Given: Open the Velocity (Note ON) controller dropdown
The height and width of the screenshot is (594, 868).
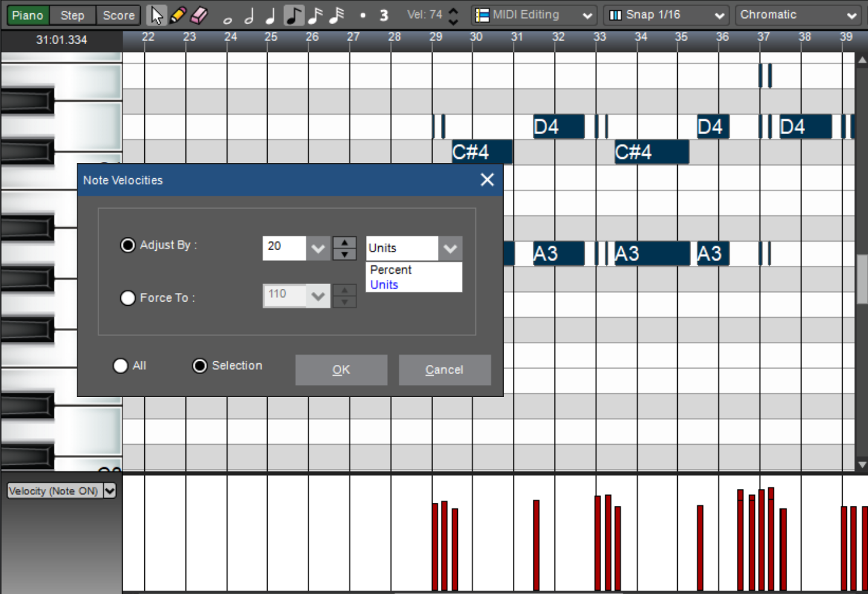Looking at the screenshot, I should tap(109, 491).
